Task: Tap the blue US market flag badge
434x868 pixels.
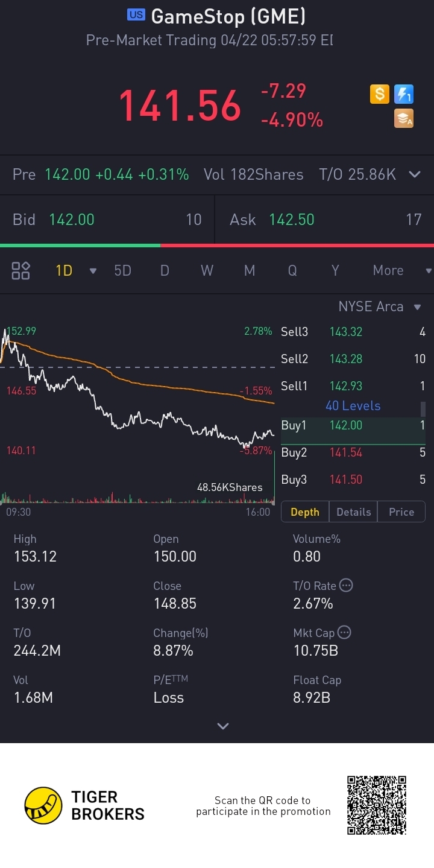Action: (136, 15)
